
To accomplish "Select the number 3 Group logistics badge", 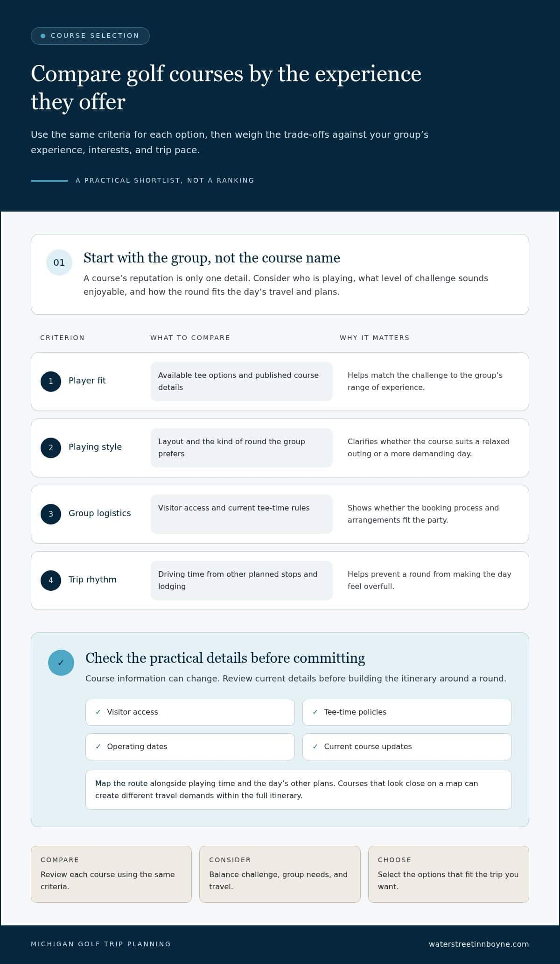I will tap(51, 514).
